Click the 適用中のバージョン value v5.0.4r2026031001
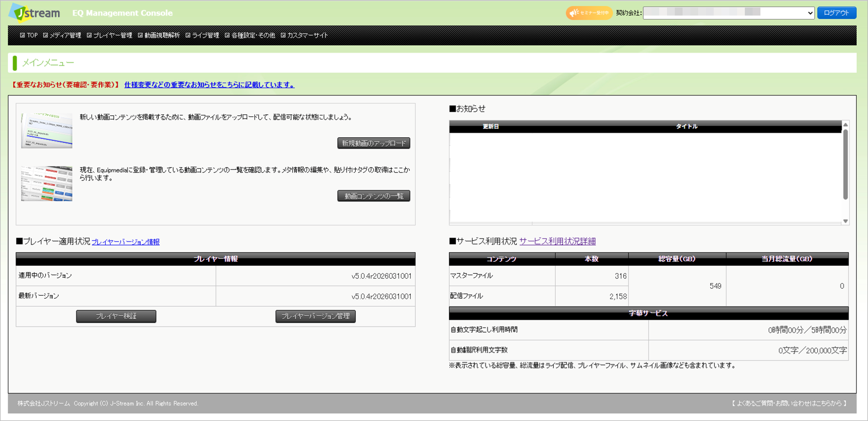The height and width of the screenshot is (421, 868). pyautogui.click(x=381, y=276)
